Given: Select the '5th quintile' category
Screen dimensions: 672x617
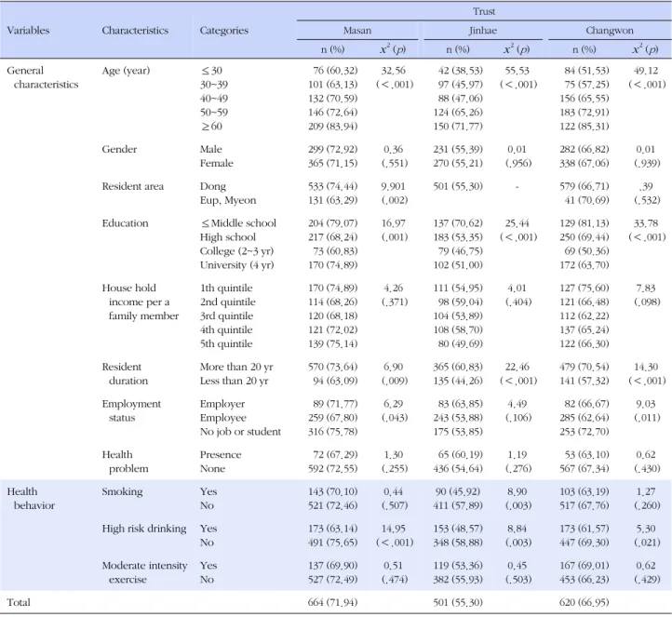Looking at the screenshot, I should click(226, 344).
